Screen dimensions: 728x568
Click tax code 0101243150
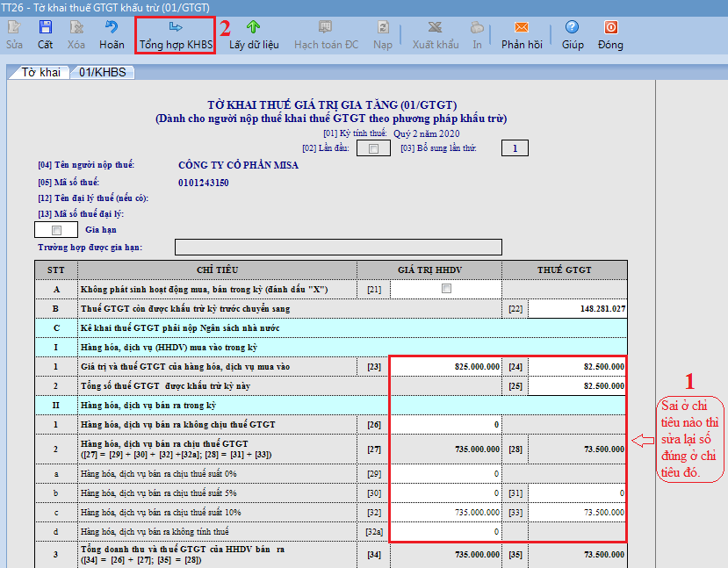tap(204, 183)
